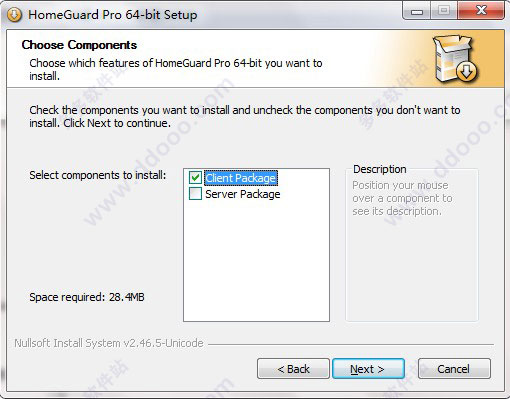Click the HomeGuard setup icon in title bar
The image size is (510, 399).
tap(14, 15)
